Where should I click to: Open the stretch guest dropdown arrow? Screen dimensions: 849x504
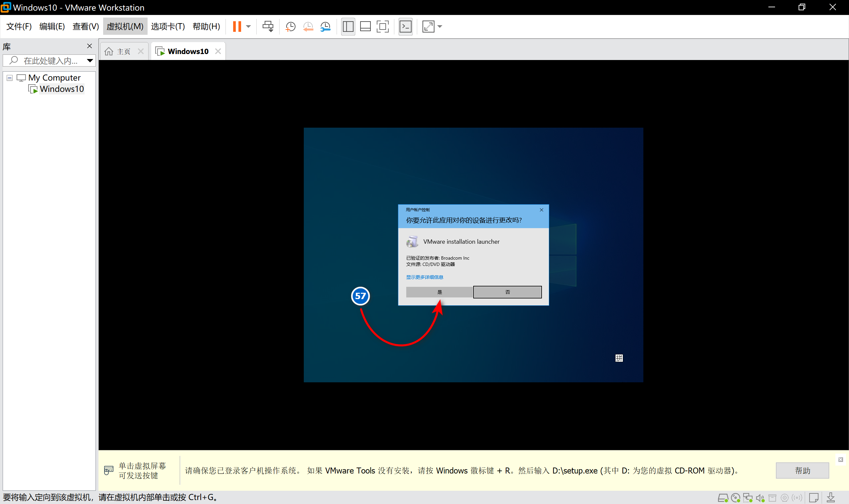pyautogui.click(x=440, y=27)
